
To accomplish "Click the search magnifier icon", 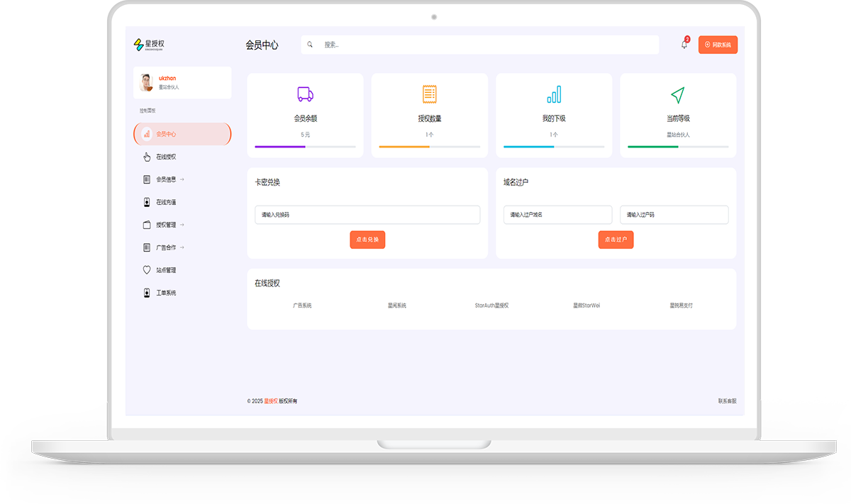I will (310, 44).
